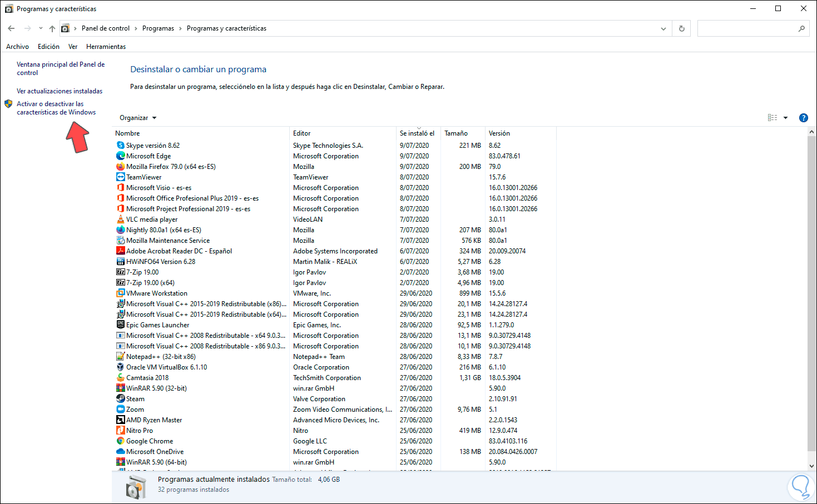Select the Oracle VM VirtualBox icon

point(121,367)
